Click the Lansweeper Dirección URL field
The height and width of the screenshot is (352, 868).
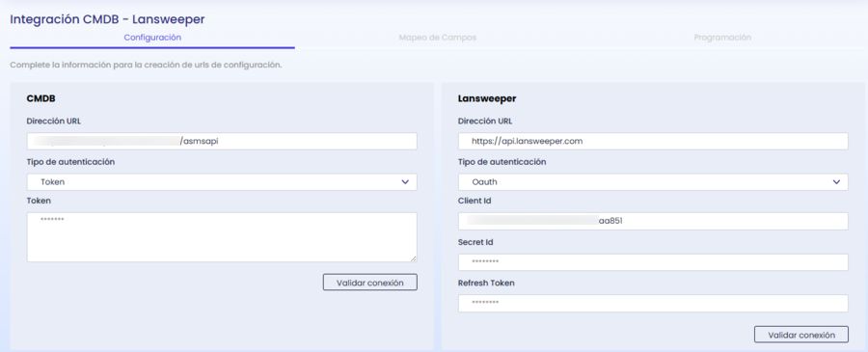[x=653, y=141]
